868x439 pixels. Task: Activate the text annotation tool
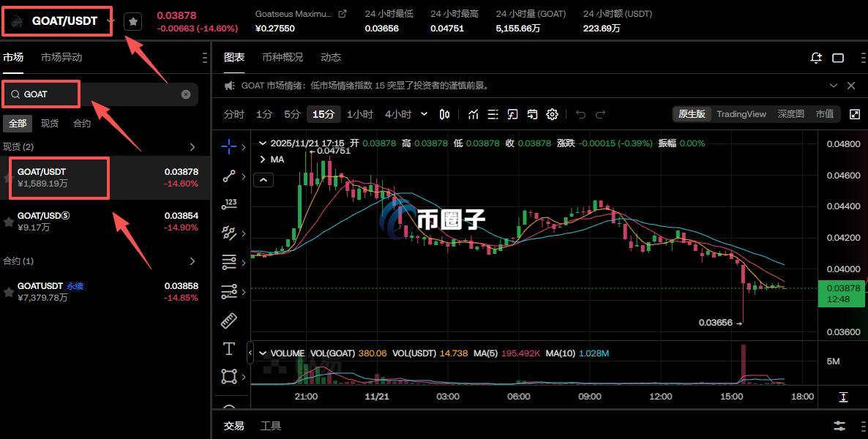pos(229,348)
